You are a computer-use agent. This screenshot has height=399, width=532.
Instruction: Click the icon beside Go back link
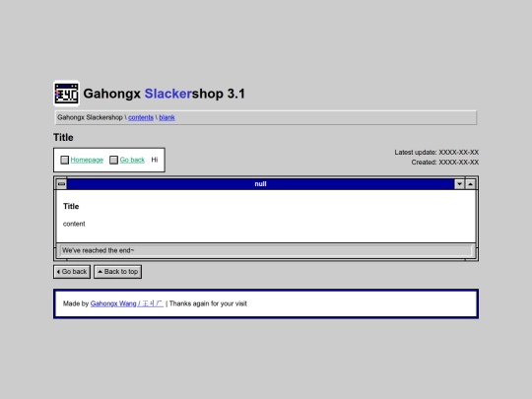(x=113, y=160)
